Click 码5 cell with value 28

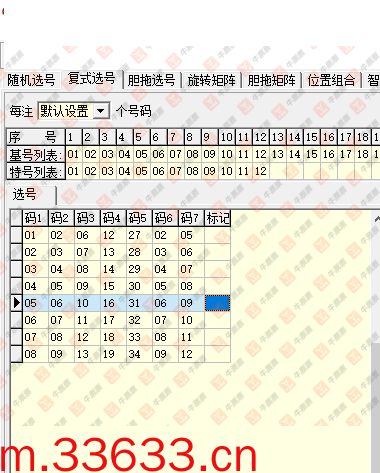coord(139,252)
